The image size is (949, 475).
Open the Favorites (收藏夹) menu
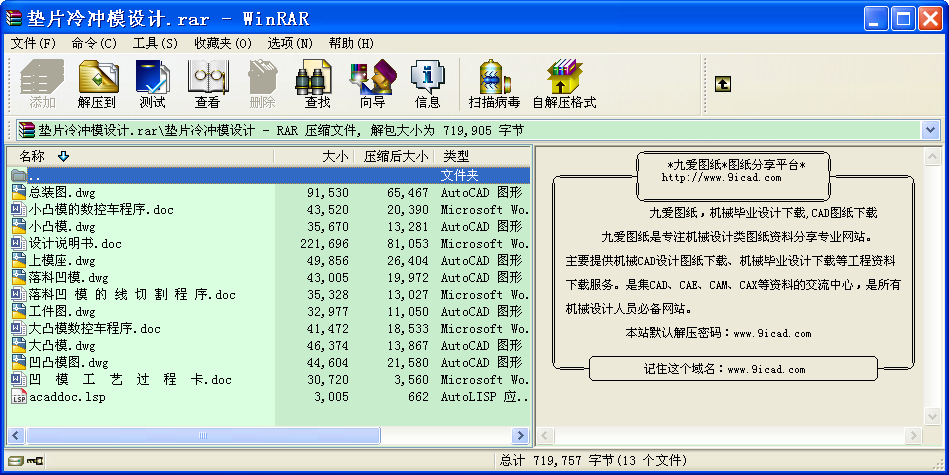pyautogui.click(x=222, y=43)
